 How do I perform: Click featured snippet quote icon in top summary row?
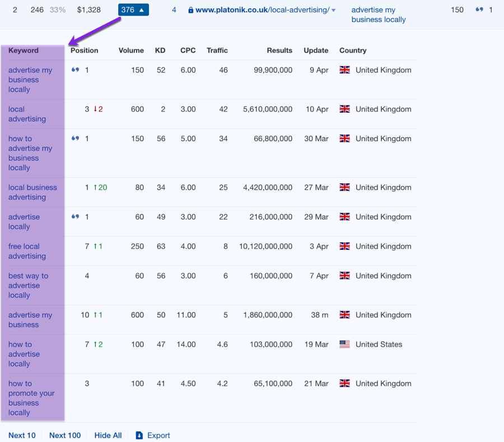click(479, 10)
